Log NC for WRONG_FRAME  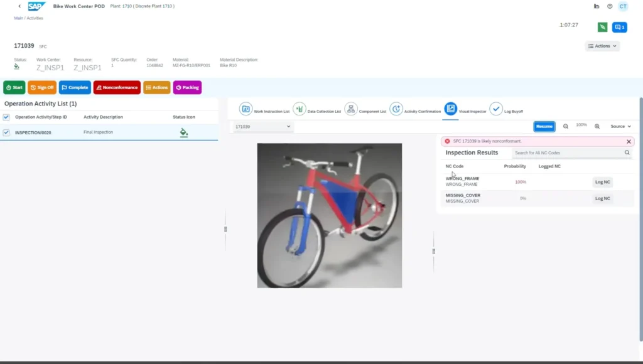602,182
